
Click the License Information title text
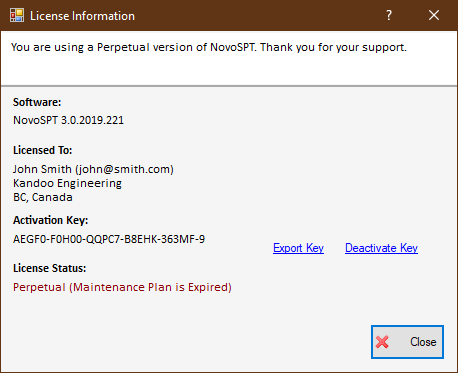pyautogui.click(x=82, y=16)
